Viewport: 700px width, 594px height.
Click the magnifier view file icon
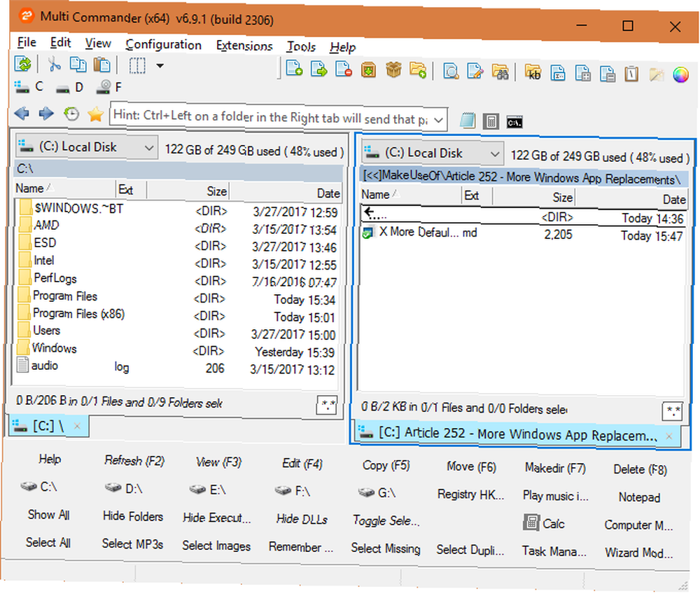[451, 71]
